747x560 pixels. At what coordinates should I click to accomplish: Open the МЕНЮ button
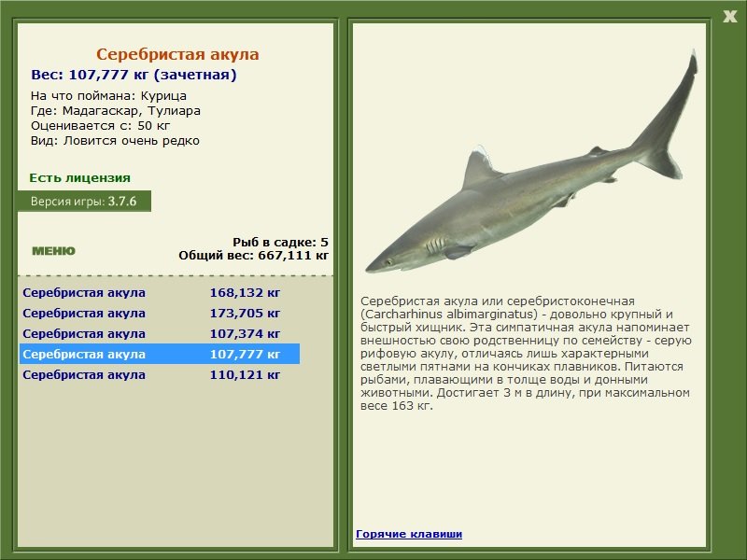click(x=53, y=251)
